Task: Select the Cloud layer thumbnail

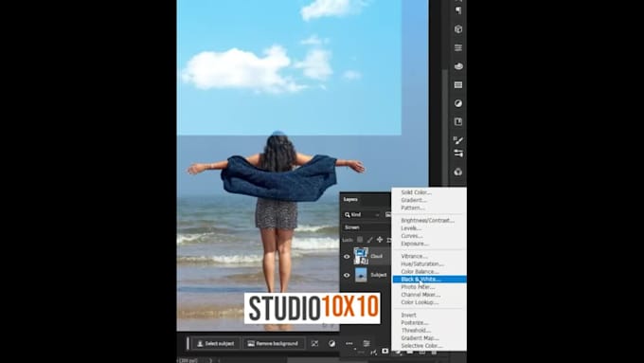Action: pyautogui.click(x=361, y=256)
